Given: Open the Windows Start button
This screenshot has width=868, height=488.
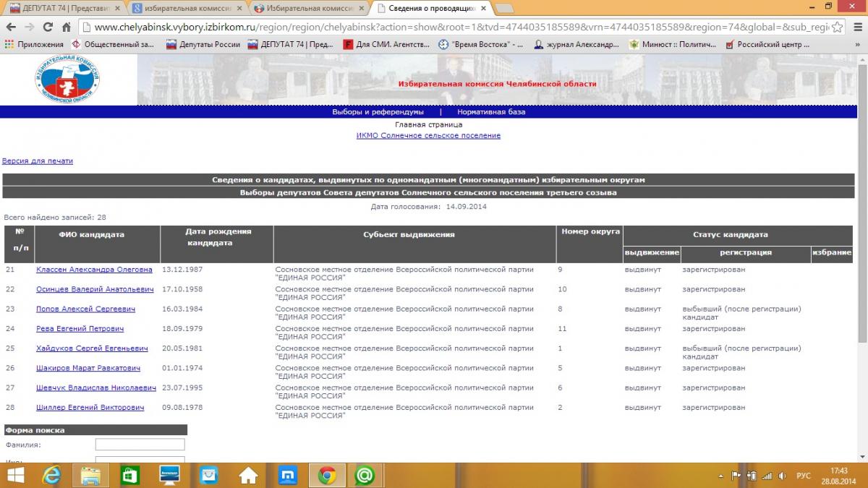Looking at the screenshot, I should click(14, 475).
